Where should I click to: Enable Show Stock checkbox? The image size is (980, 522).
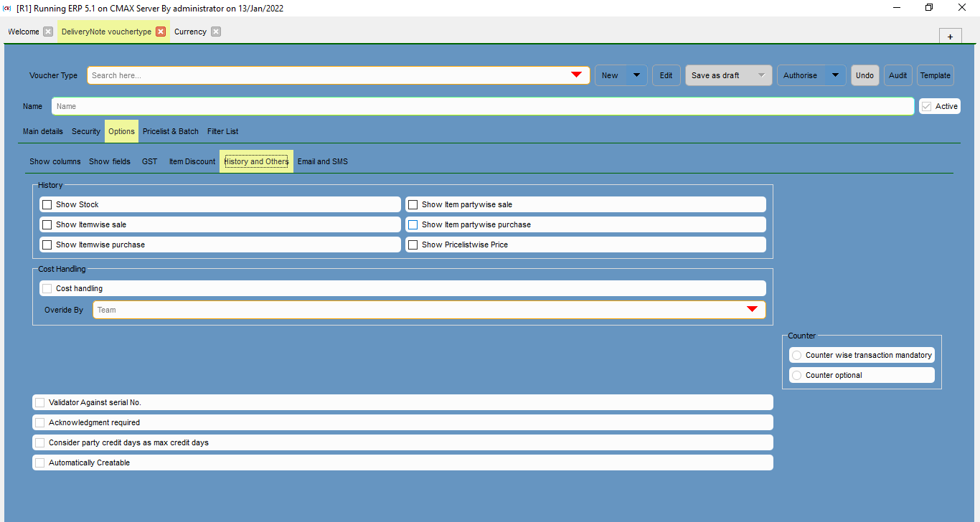pos(47,204)
